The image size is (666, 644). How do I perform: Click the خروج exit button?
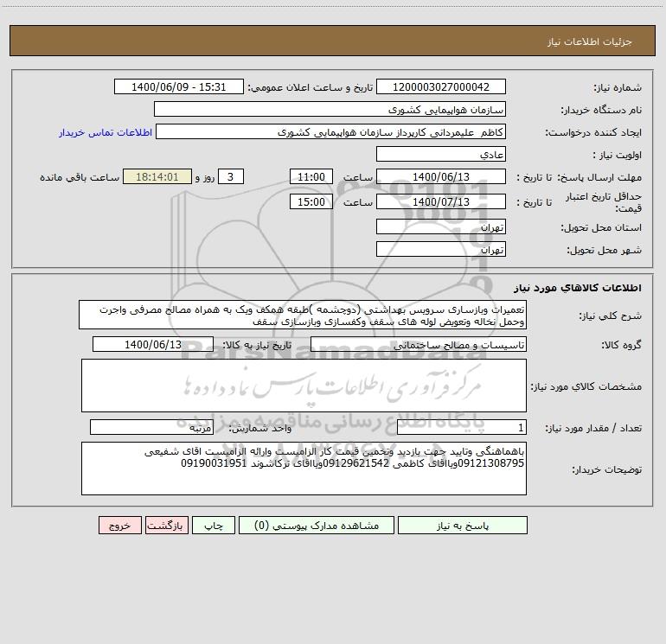pos(119,525)
